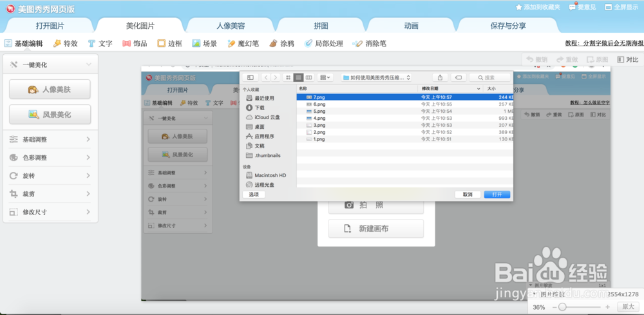
Task: Click the back arrow in the pictured file dialog
Action: pos(266,77)
